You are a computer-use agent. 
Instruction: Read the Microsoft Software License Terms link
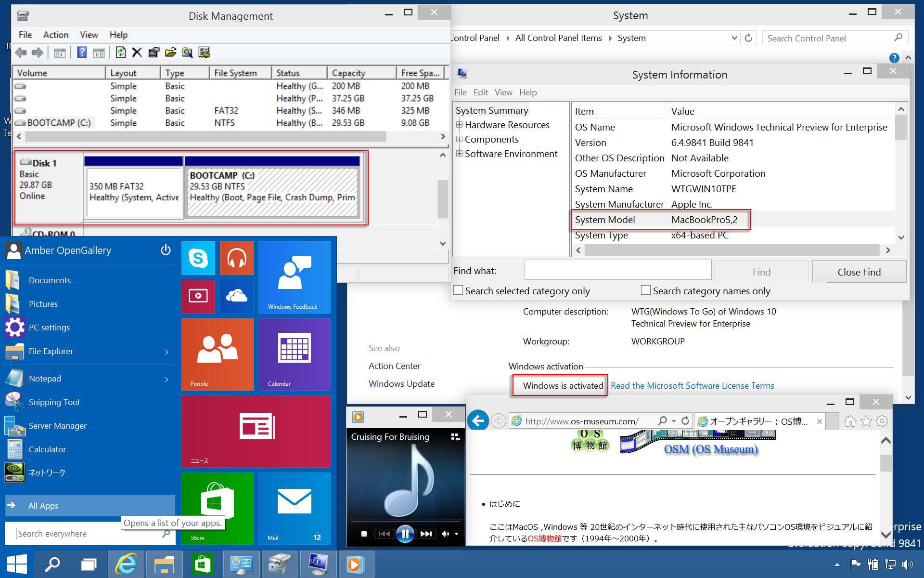[692, 385]
